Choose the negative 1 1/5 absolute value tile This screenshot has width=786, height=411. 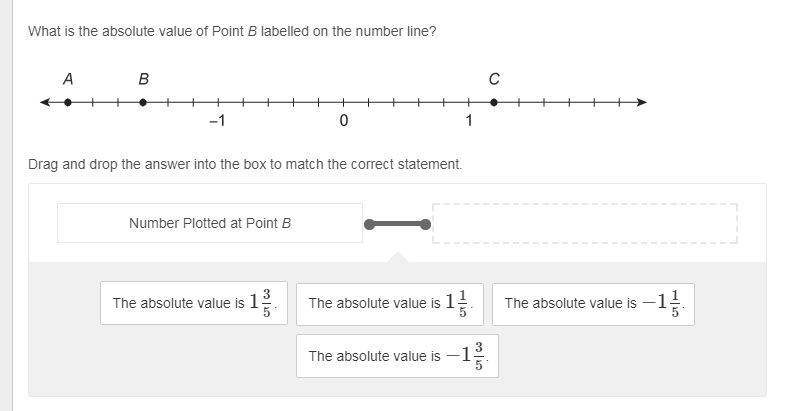tap(593, 303)
